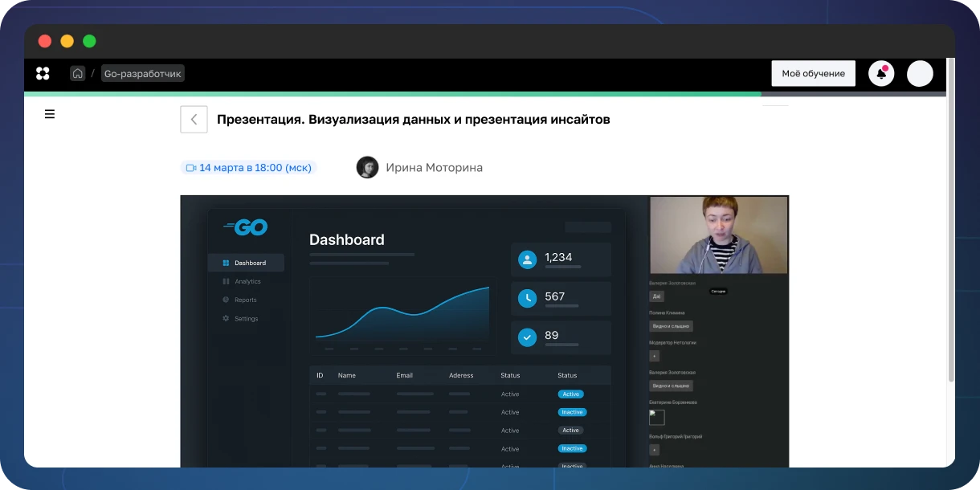Open the hamburger sidebar menu
The width and height of the screenshot is (980, 490).
point(50,114)
